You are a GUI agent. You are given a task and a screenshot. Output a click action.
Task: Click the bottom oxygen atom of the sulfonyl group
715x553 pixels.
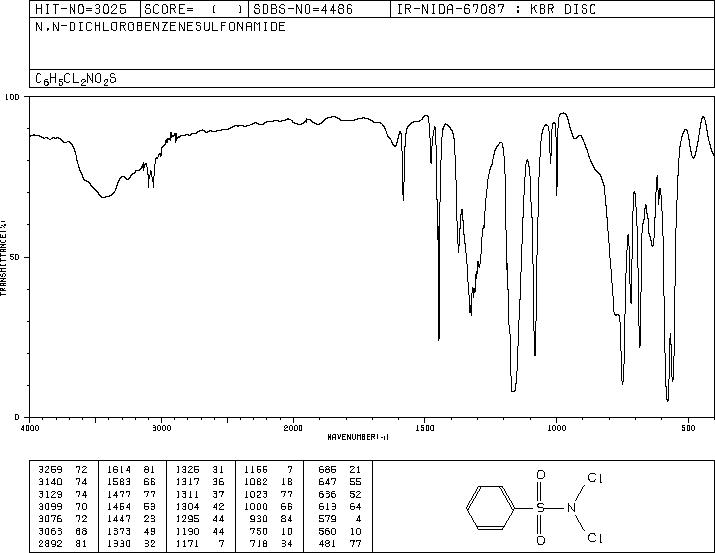540,541
